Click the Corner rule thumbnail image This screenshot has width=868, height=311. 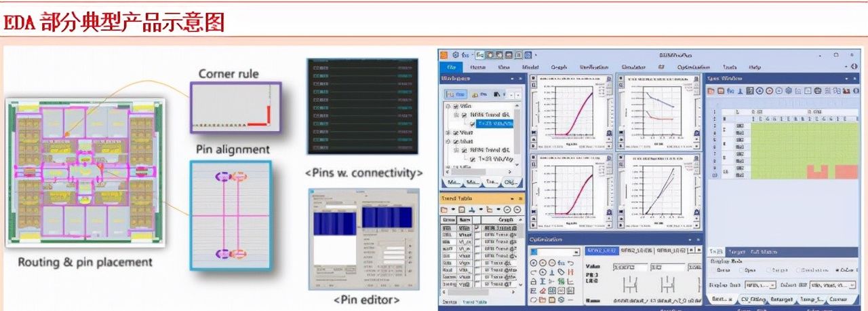coord(235,107)
